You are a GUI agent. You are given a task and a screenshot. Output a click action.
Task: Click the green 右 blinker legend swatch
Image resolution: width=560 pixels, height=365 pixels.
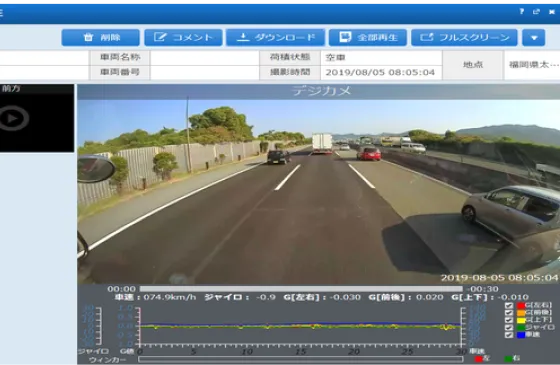509,359
